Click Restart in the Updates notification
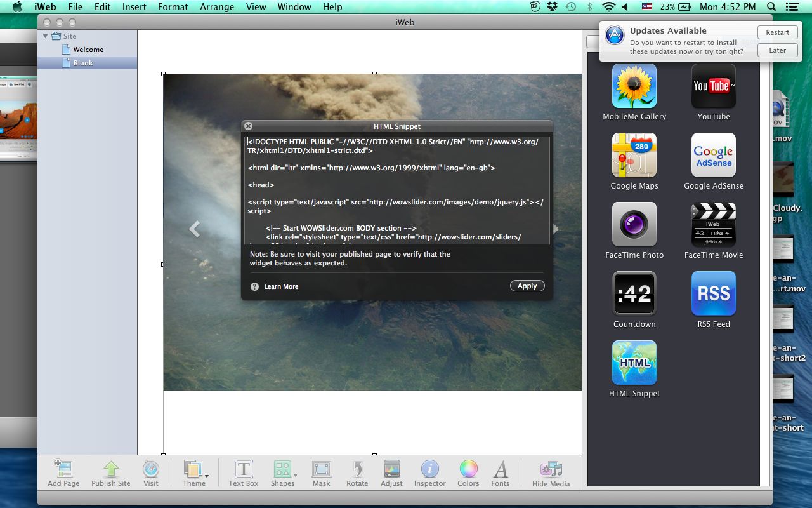The width and height of the screenshot is (812, 508). click(777, 32)
